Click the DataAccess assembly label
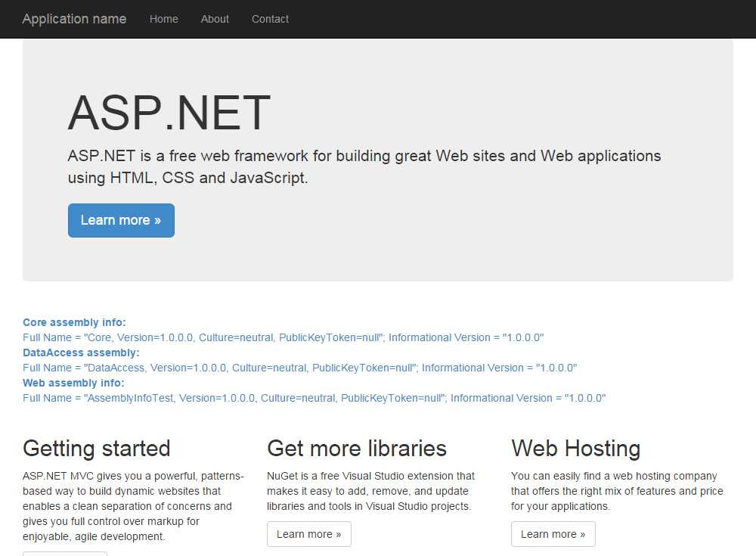756x556 pixels. point(81,353)
